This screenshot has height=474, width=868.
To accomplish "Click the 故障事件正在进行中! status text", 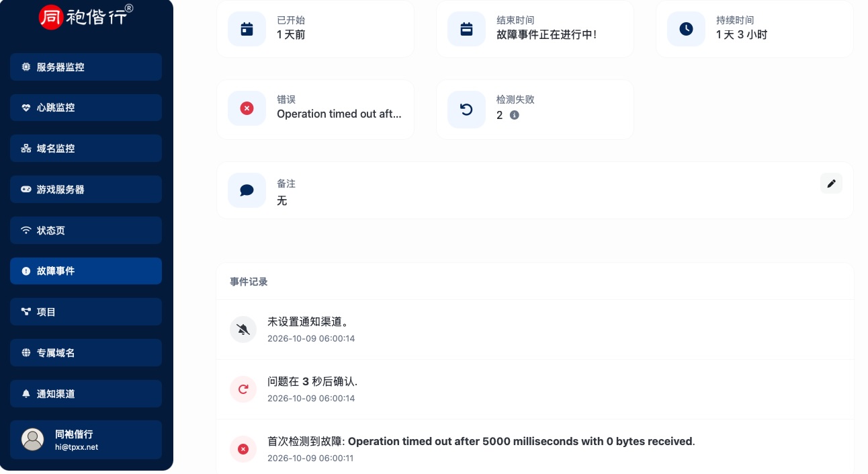I will coord(546,34).
